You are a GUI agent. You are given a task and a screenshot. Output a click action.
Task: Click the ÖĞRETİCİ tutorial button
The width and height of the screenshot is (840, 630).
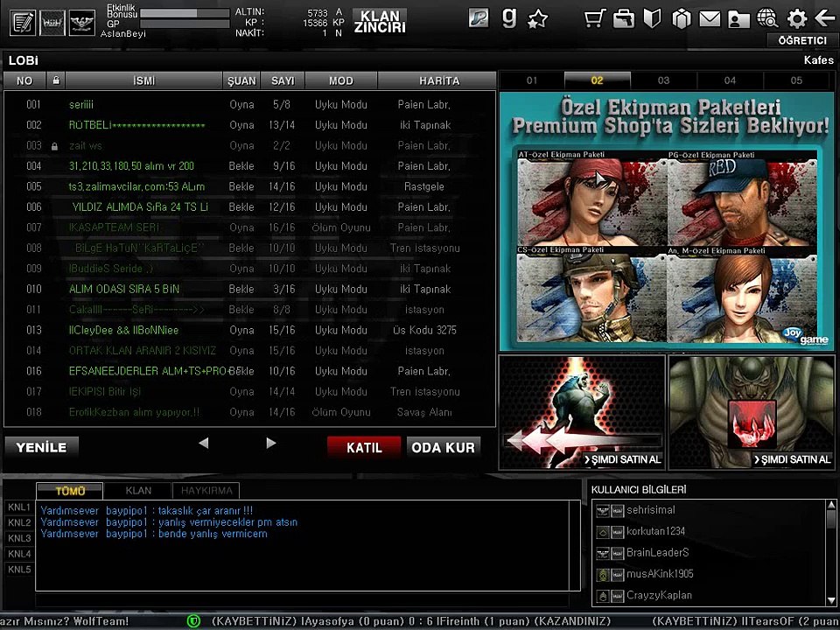click(802, 41)
